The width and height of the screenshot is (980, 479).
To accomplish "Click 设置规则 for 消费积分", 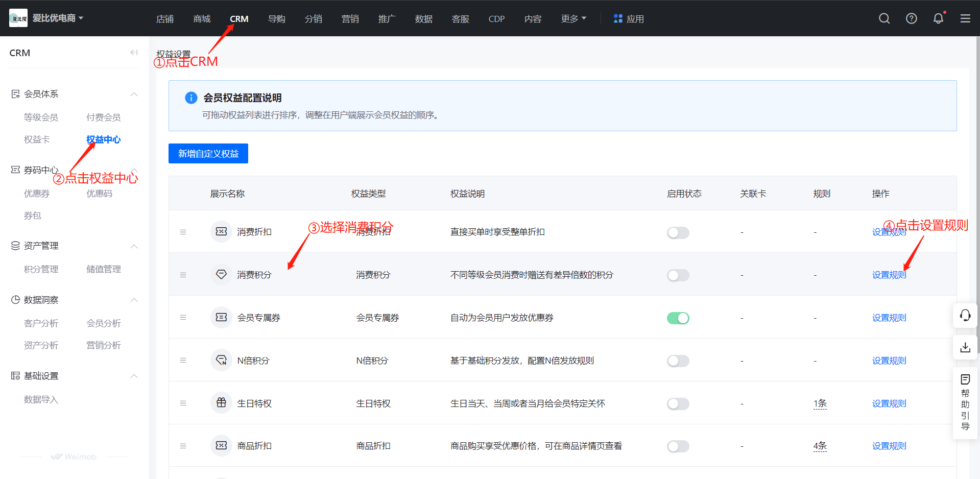I will [x=889, y=275].
